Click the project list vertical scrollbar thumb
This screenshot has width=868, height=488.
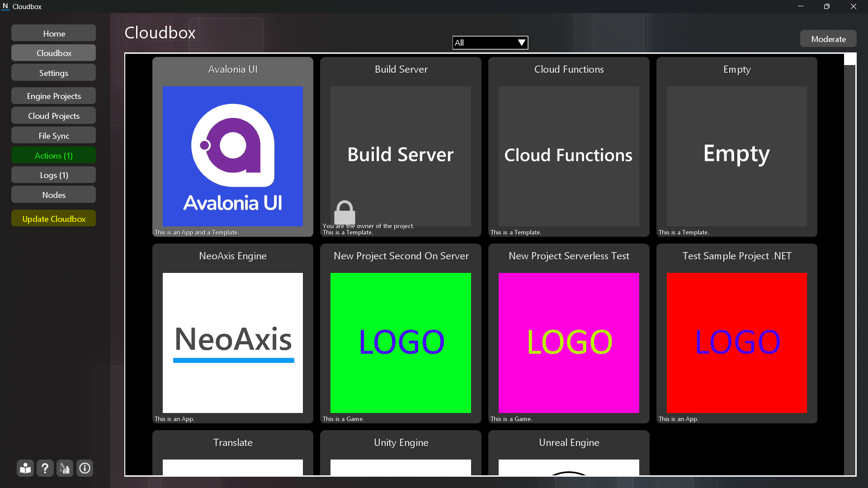[850, 59]
